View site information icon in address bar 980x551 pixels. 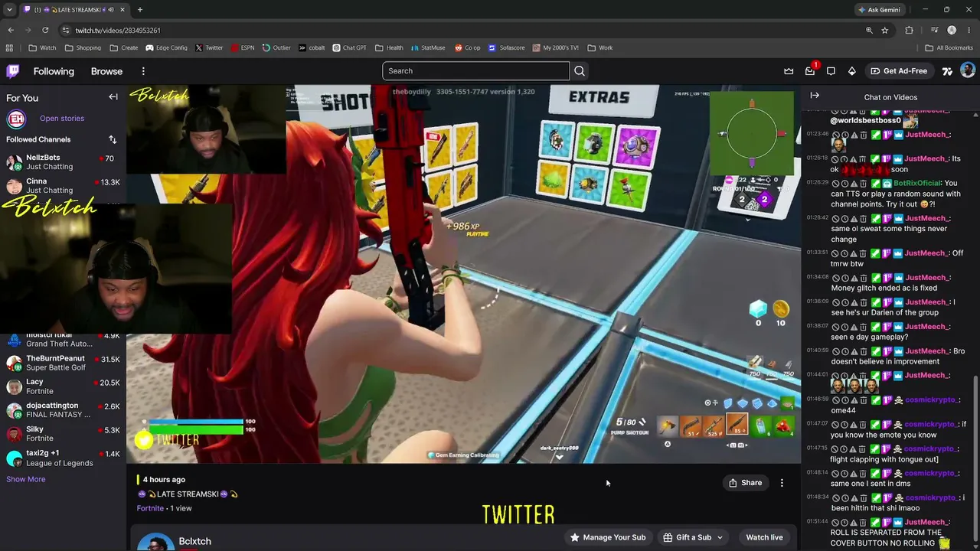coord(66,30)
